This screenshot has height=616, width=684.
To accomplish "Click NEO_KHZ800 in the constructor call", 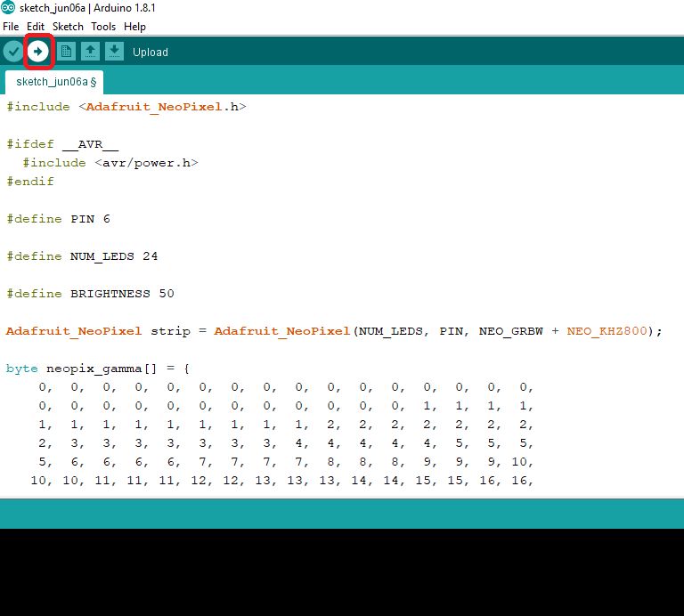I will coord(607,331).
